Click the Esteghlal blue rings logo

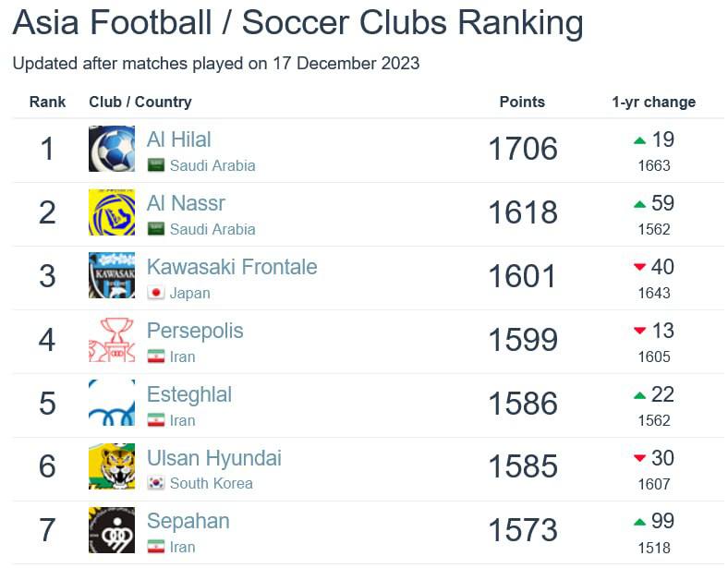pyautogui.click(x=112, y=403)
